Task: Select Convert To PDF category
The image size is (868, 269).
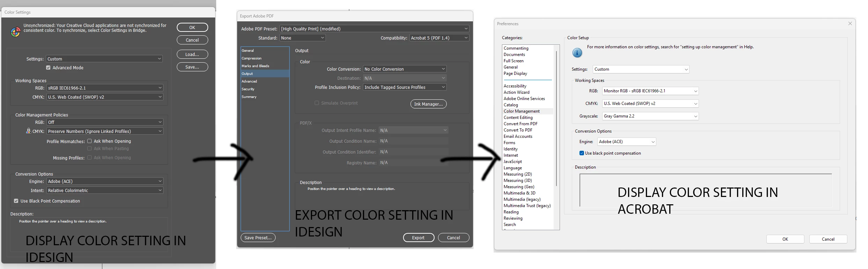Action: (x=518, y=130)
